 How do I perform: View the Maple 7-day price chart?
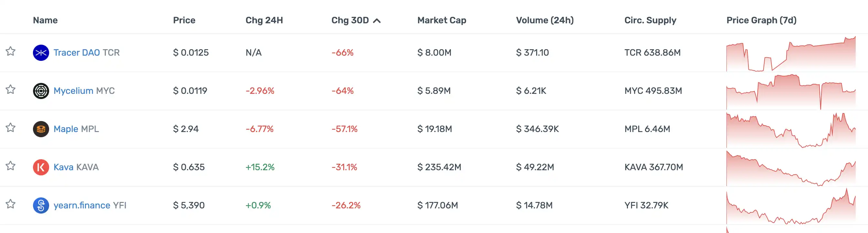790,130
